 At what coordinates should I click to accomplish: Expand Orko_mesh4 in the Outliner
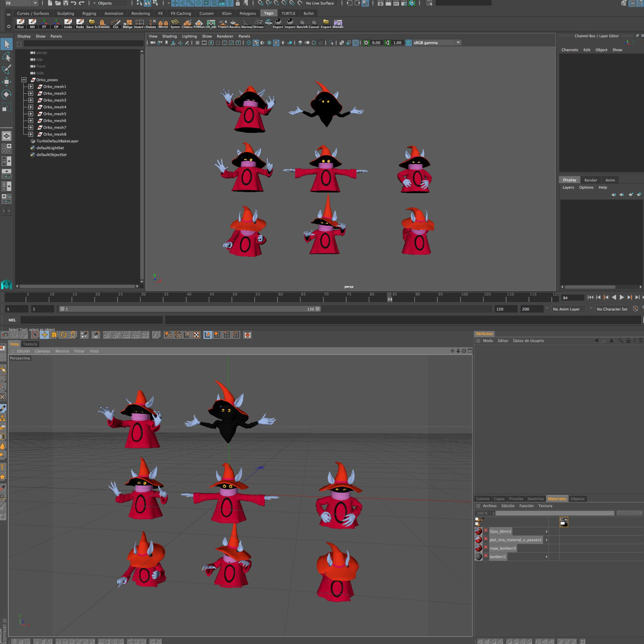[x=31, y=107]
